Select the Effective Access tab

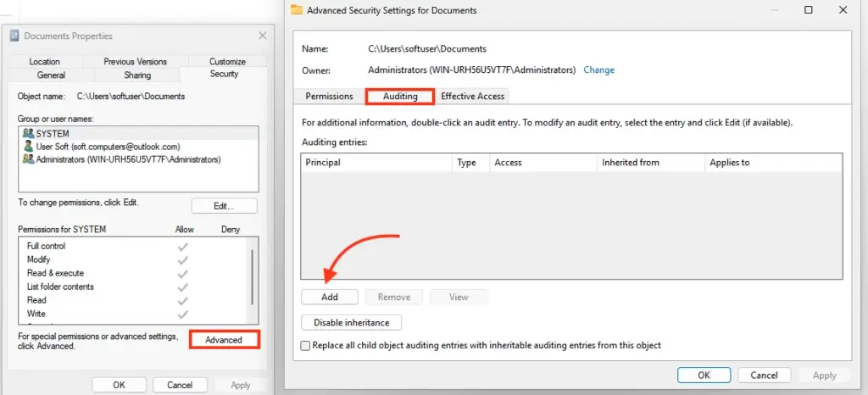click(x=472, y=97)
